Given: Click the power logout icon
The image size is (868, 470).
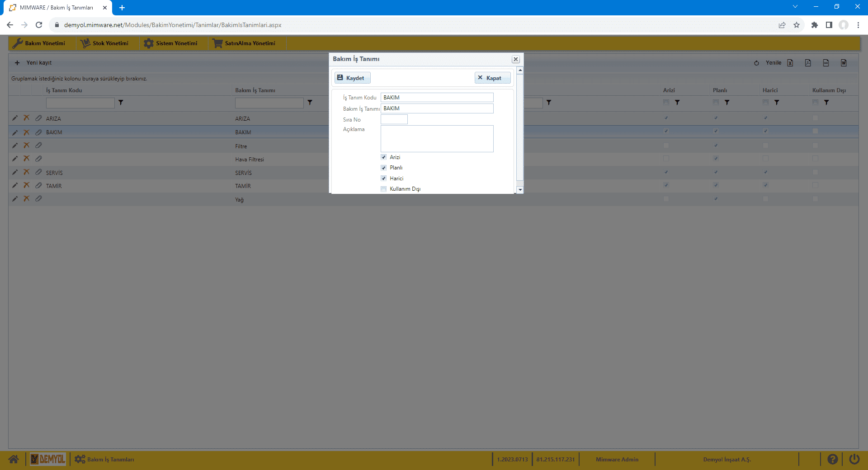Looking at the screenshot, I should click(x=854, y=459).
